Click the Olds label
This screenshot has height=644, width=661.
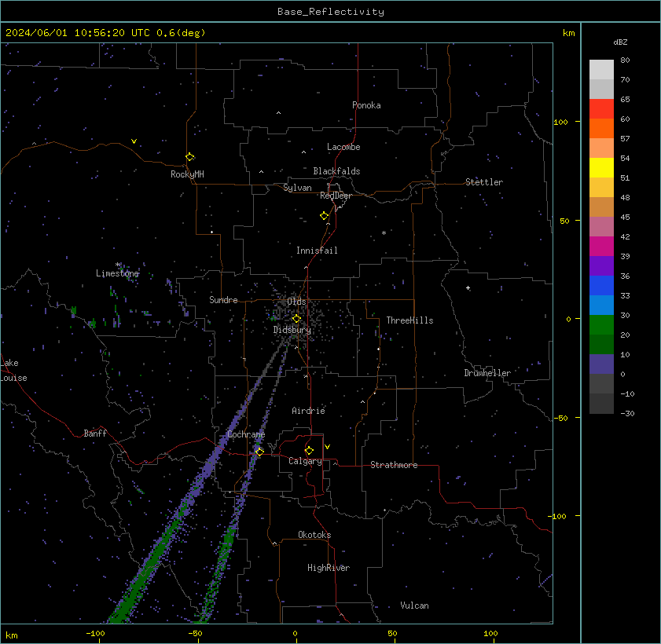coord(296,302)
